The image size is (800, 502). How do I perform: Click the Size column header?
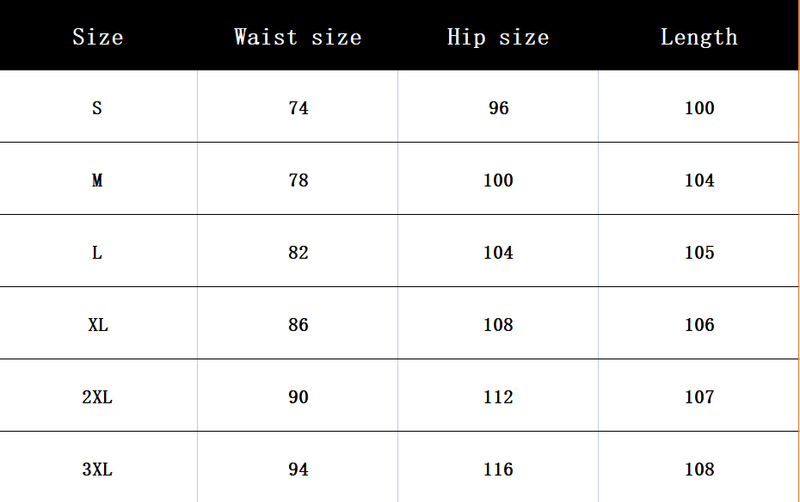click(x=98, y=38)
